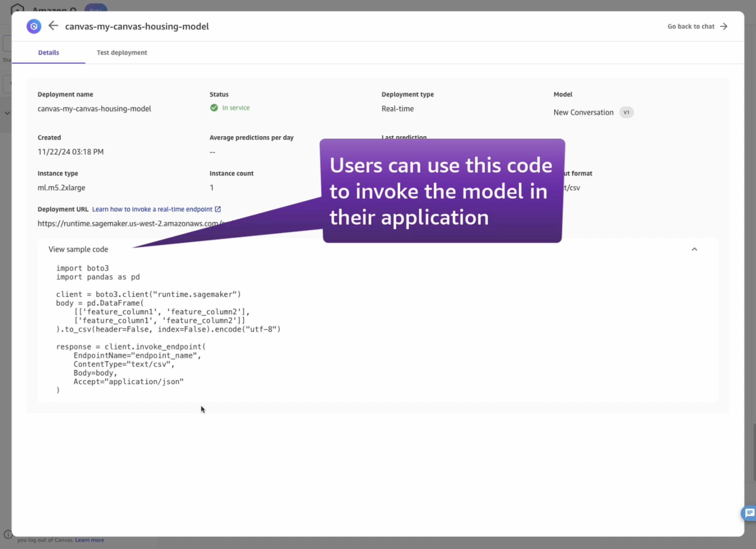Image resolution: width=756 pixels, height=549 pixels.
Task: Click the green In service status check icon
Action: click(x=214, y=107)
